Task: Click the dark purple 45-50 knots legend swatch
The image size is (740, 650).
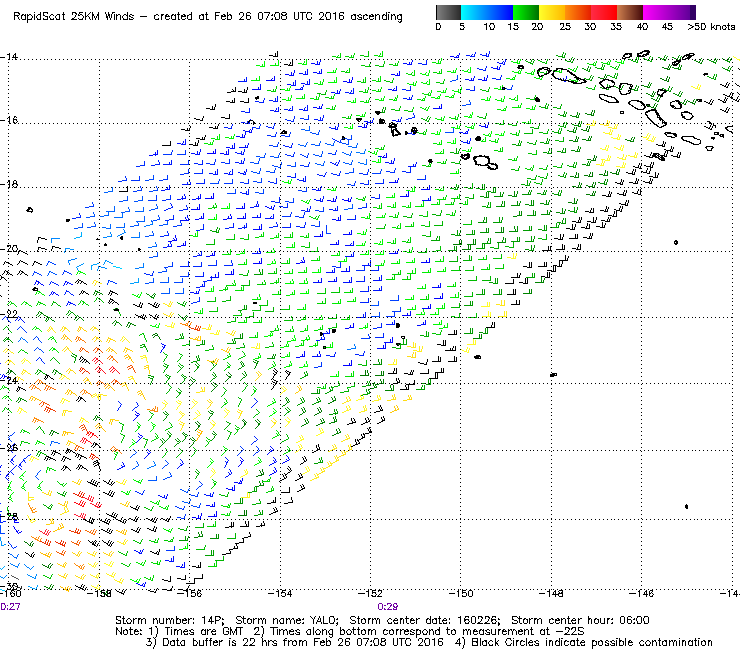Action: 682,12
